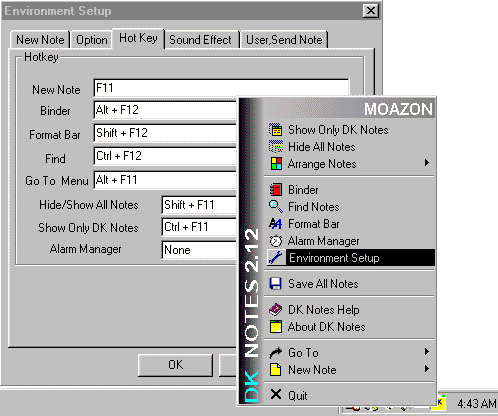The image size is (498, 416).
Task: Click the MOAZON menu header text
Action: [x=398, y=109]
